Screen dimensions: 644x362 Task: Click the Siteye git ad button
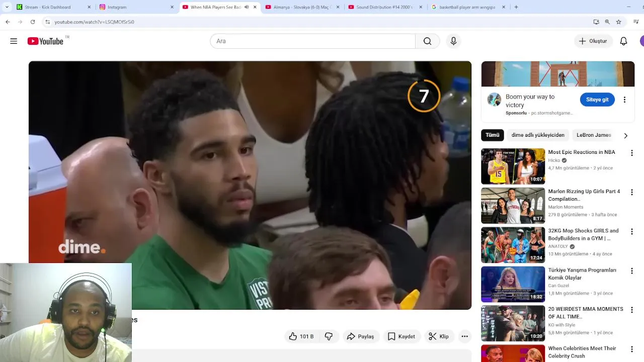point(597,100)
